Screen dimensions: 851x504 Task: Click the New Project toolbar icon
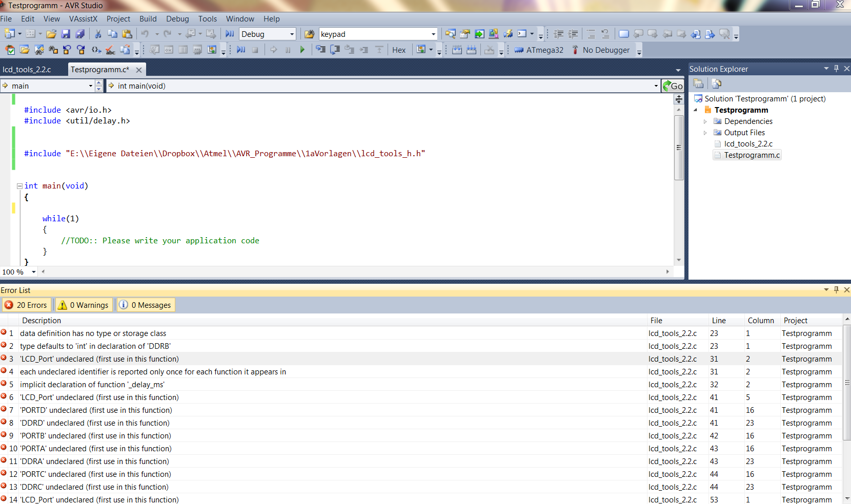(x=9, y=34)
